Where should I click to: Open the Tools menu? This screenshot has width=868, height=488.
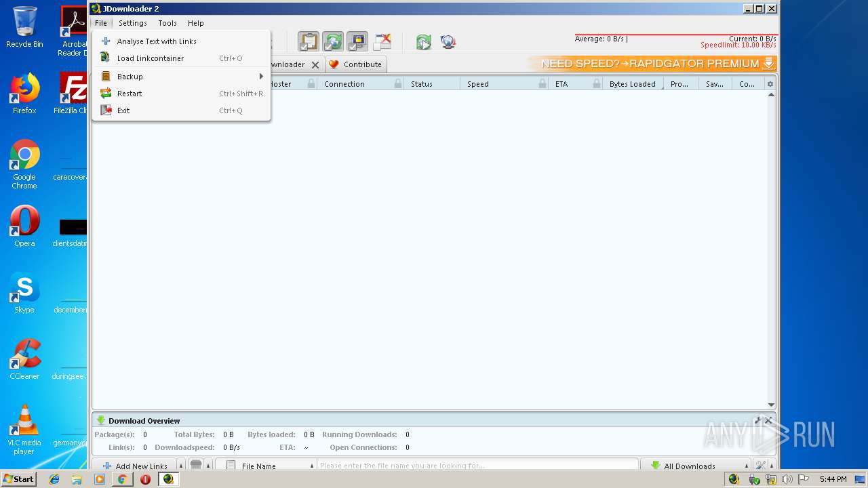click(167, 23)
